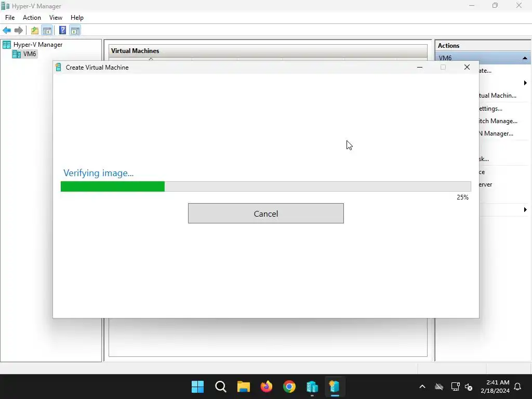Cancel the virtual machine creation

(x=266, y=214)
